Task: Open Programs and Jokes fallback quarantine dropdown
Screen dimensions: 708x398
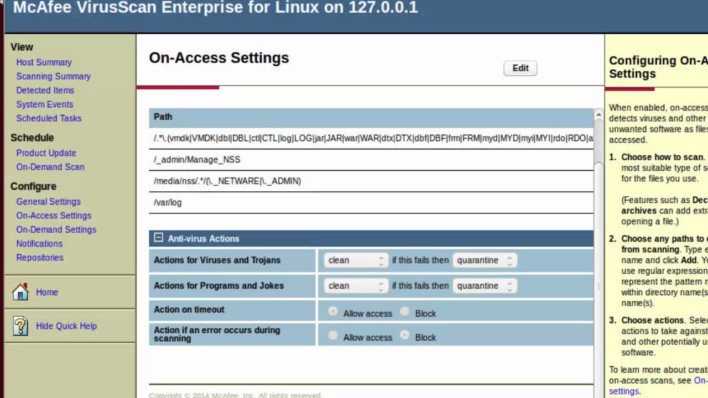Action: pyautogui.click(x=484, y=286)
